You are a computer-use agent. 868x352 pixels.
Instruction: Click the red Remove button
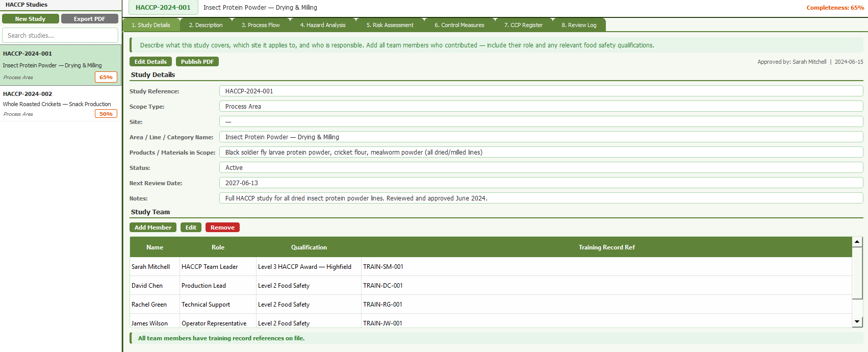tap(222, 228)
